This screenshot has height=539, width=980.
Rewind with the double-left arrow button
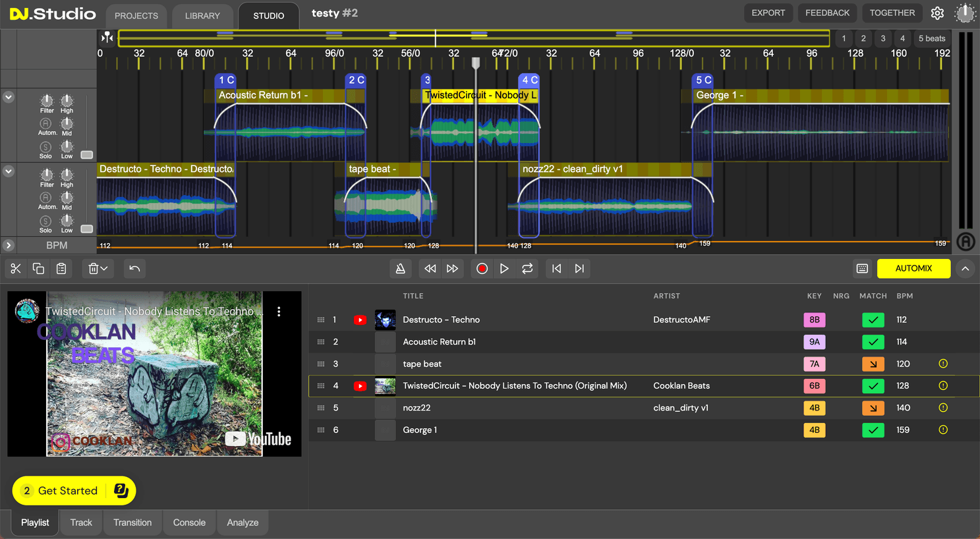[x=430, y=268]
